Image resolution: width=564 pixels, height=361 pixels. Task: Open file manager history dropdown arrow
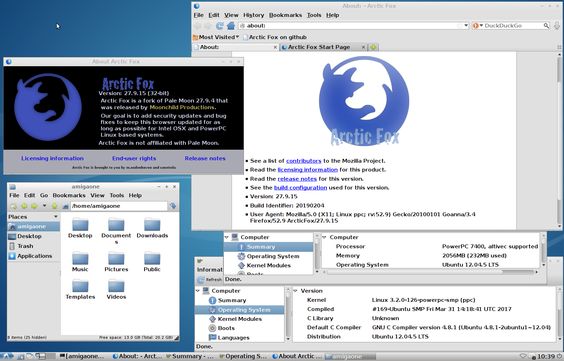click(x=44, y=206)
